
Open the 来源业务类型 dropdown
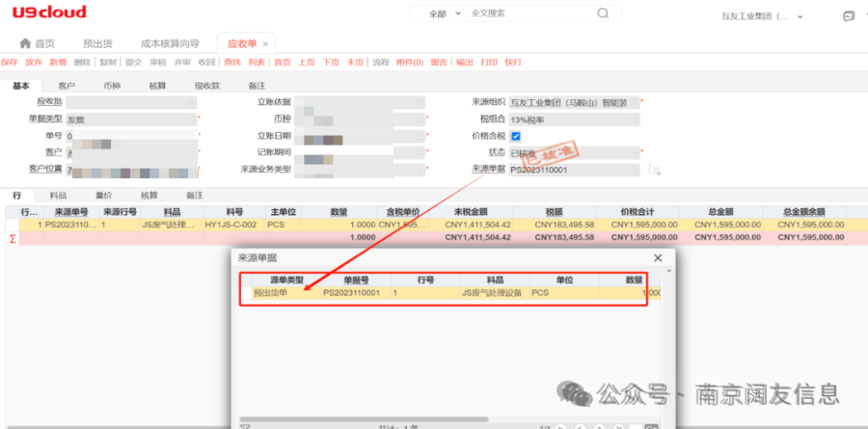[420, 170]
